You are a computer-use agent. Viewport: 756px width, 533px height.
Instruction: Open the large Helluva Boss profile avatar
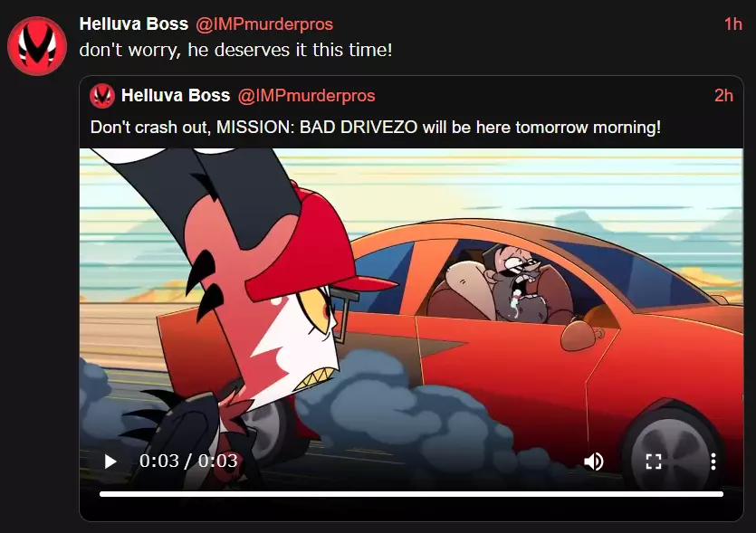[x=37, y=46]
